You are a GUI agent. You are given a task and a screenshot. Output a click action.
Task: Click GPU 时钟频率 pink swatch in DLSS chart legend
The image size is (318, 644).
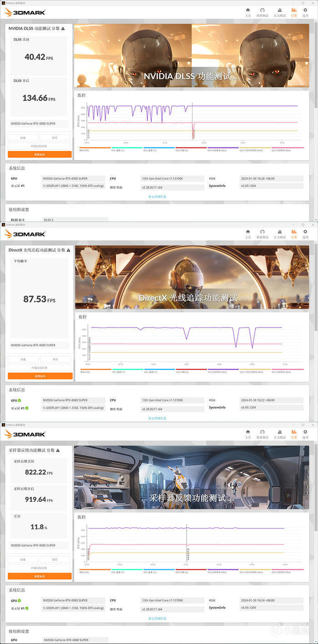(x=287, y=147)
